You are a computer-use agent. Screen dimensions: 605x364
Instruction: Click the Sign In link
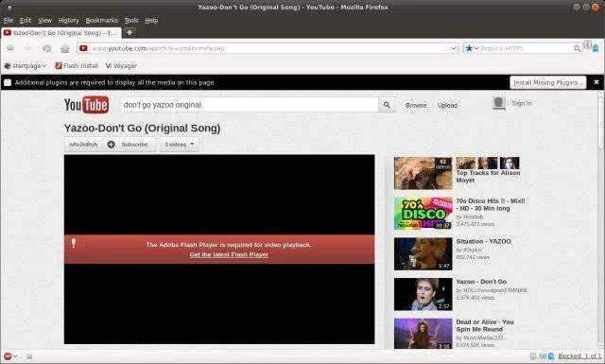(x=522, y=103)
